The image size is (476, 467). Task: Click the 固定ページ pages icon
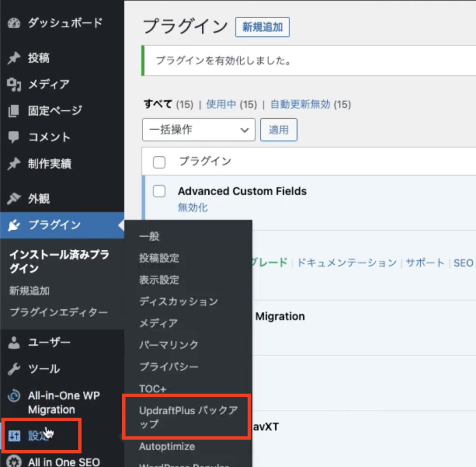(14, 111)
